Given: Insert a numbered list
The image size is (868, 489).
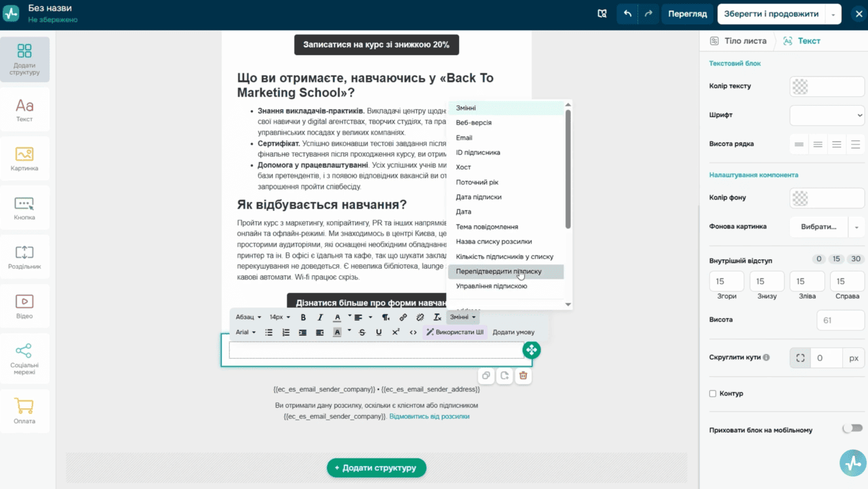Looking at the screenshot, I should point(285,332).
